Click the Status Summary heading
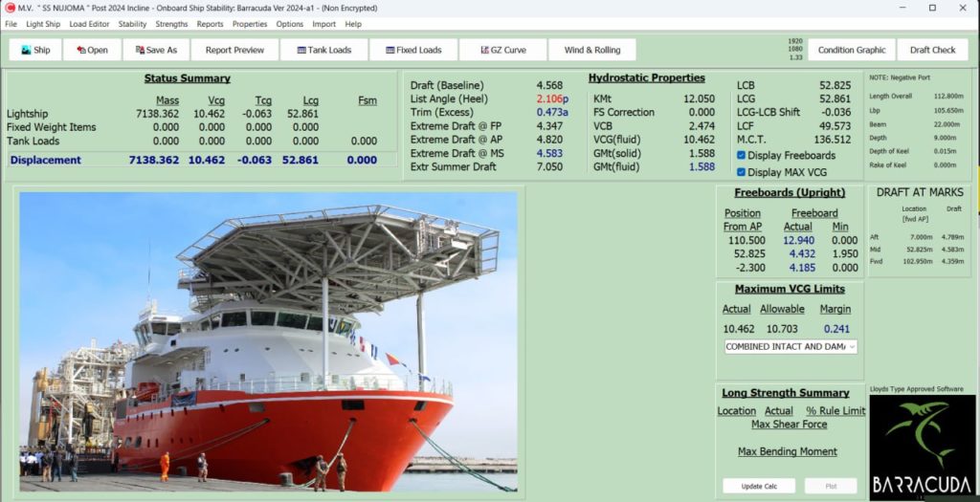This screenshot has height=502, width=980. pyautogui.click(x=187, y=78)
